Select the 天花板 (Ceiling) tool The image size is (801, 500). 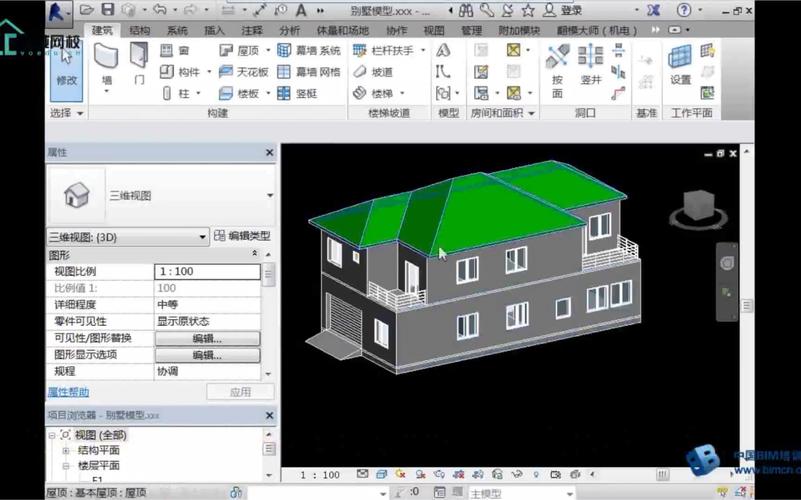click(244, 72)
